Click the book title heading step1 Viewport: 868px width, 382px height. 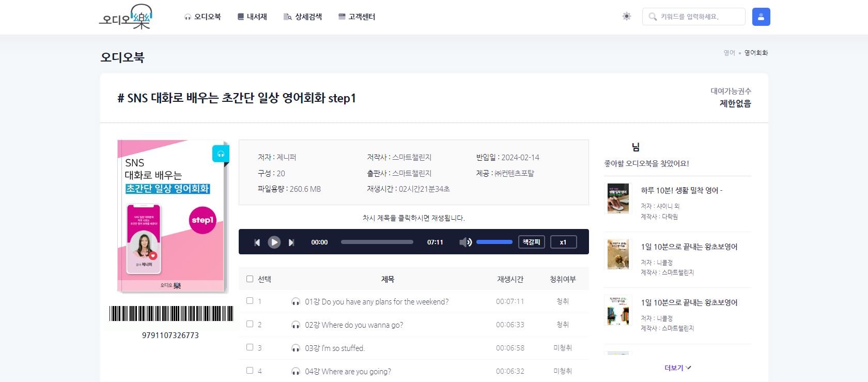click(237, 98)
